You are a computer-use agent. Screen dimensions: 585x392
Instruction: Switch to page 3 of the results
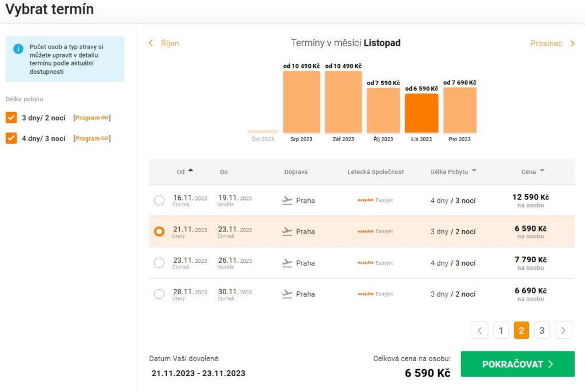pyautogui.click(x=542, y=330)
